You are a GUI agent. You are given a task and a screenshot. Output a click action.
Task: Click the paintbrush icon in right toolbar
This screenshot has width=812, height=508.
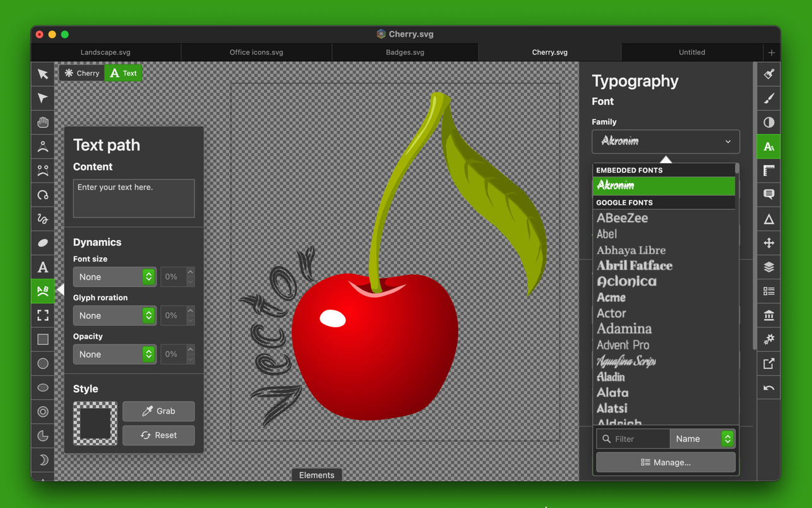coord(768,99)
